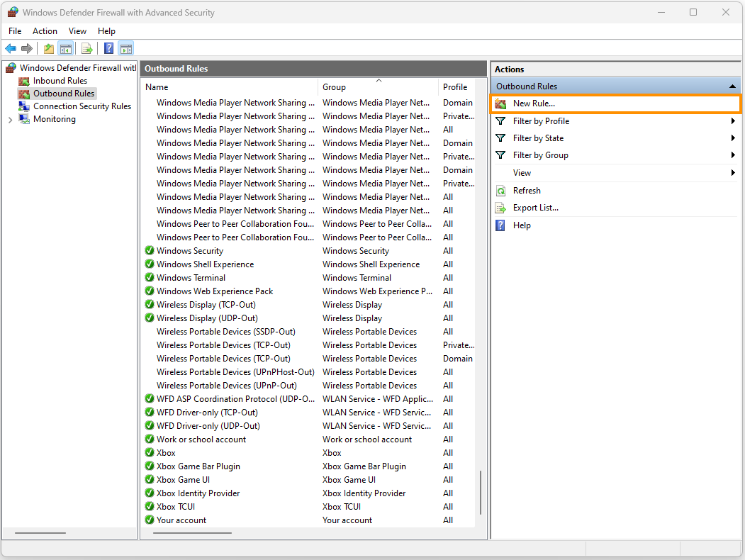
Task: Click the enabled icon for Xbox Game UI
Action: coord(150,479)
